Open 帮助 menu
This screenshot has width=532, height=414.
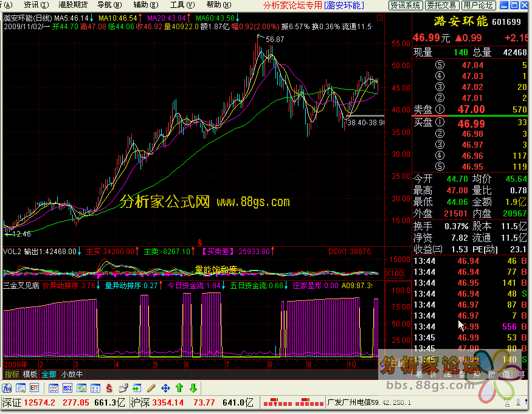[218, 5]
